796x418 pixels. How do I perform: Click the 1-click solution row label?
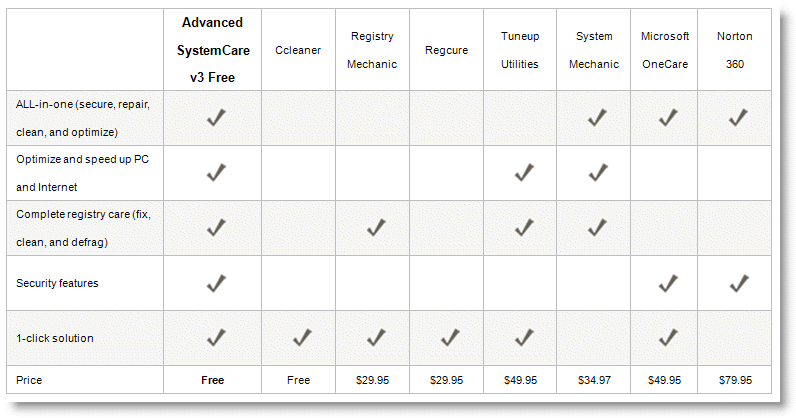55,338
